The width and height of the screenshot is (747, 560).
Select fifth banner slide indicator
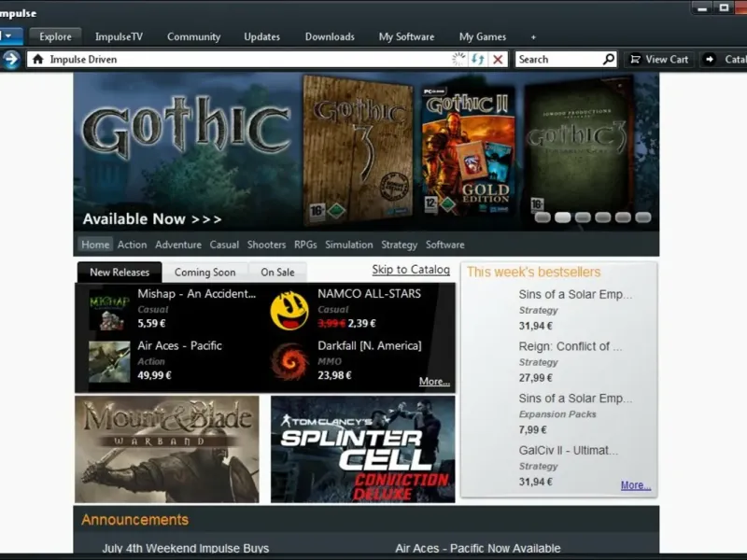coord(623,217)
